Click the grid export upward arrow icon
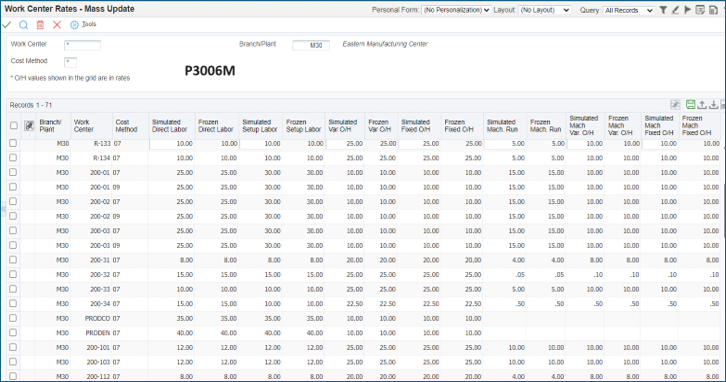Viewport: 726px width, 382px height. tap(702, 105)
